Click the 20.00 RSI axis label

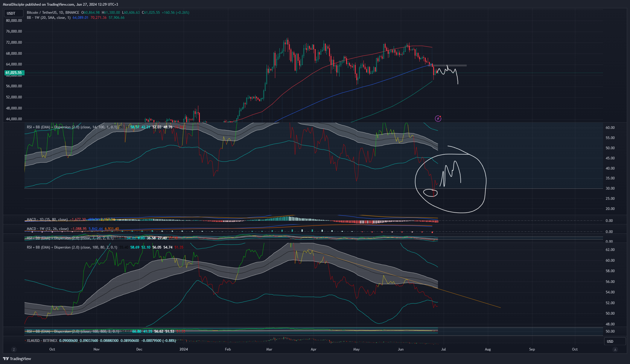click(x=610, y=209)
